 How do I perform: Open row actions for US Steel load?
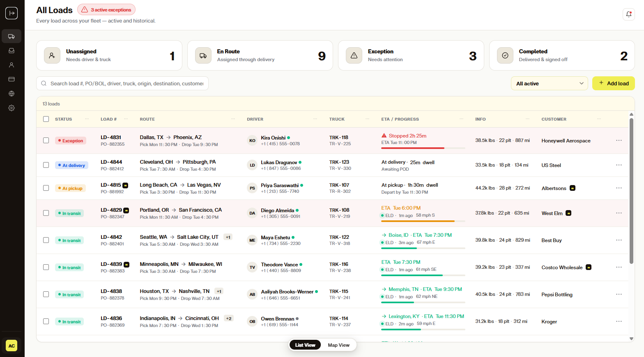pyautogui.click(x=619, y=165)
